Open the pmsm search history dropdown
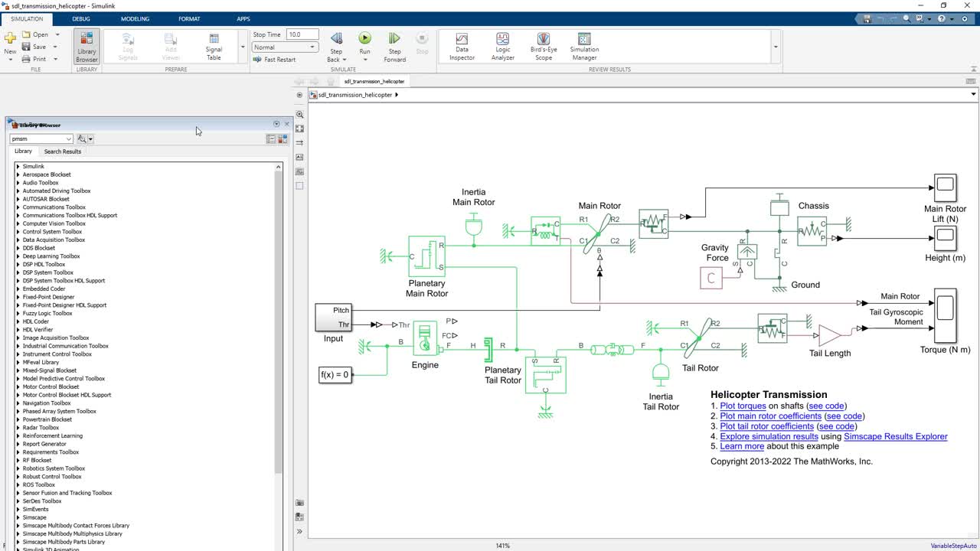 point(68,139)
